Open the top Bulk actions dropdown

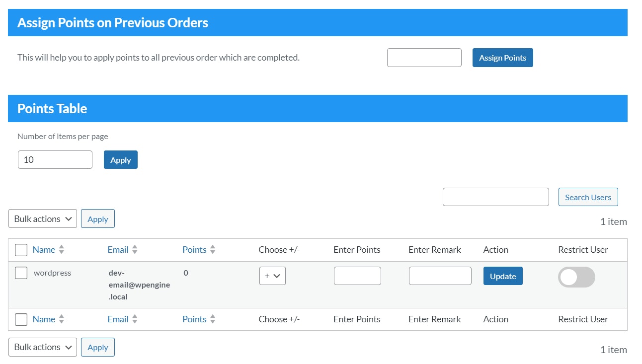pyautogui.click(x=43, y=218)
